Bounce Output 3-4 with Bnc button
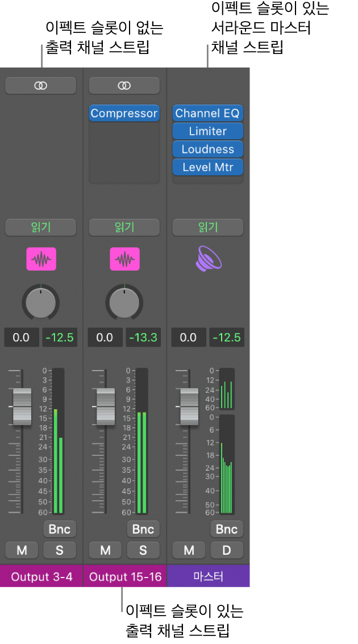 (x=60, y=529)
